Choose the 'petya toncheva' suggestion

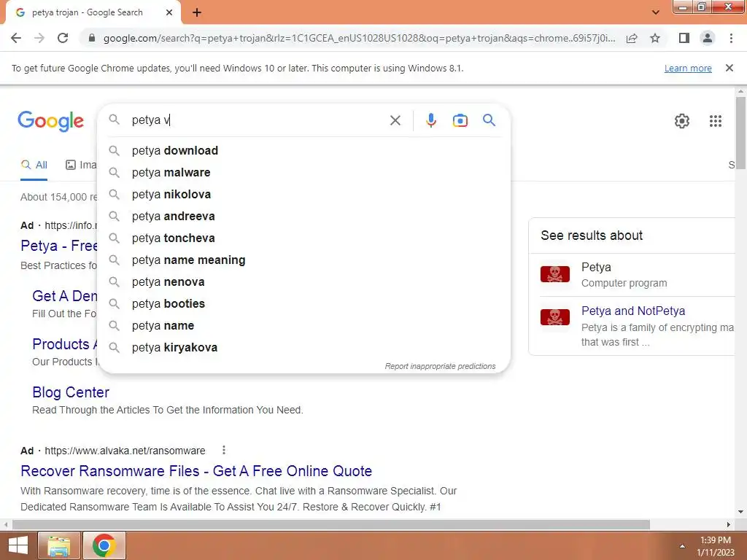[x=303, y=238]
